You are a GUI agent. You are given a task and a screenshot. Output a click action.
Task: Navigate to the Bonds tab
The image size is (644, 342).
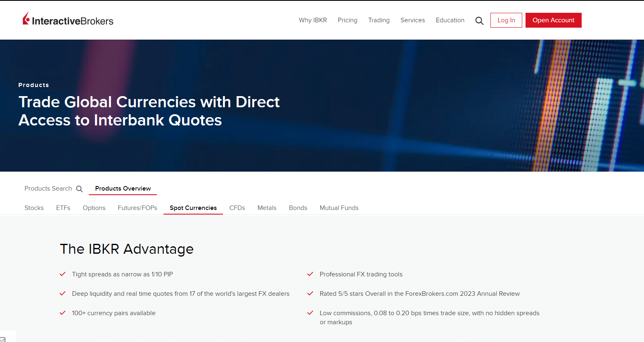[x=298, y=208]
